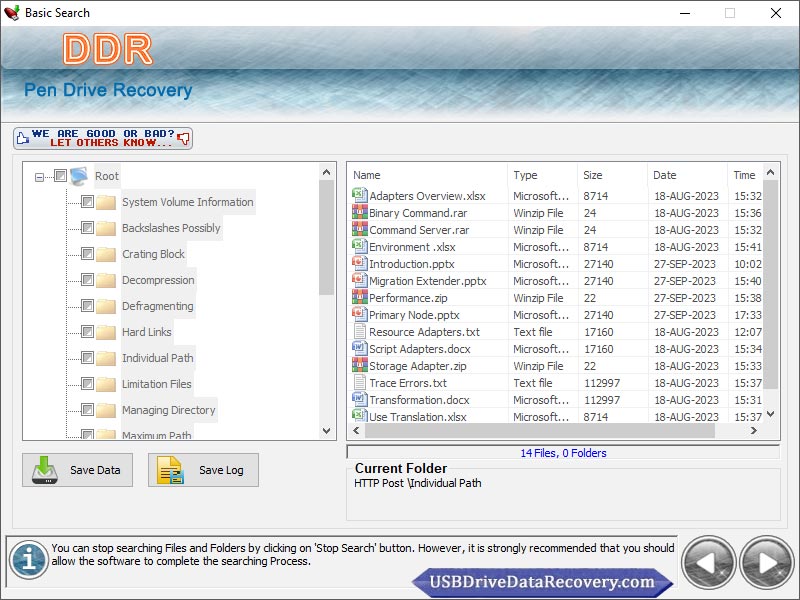The width and height of the screenshot is (800, 600).
Task: Select the Adapters Overview.xlsx file icon
Action: click(360, 196)
